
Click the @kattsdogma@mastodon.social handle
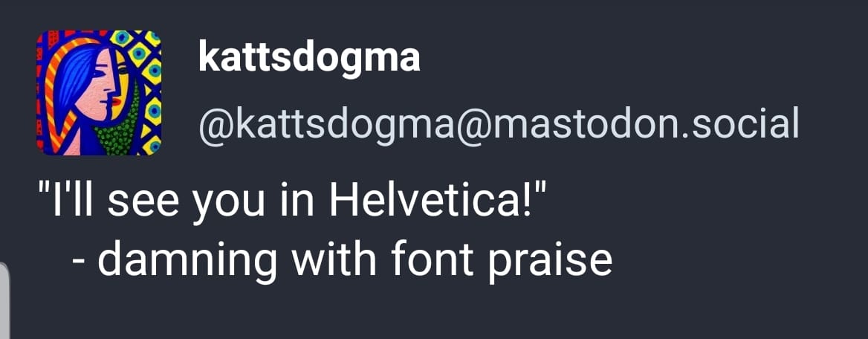498,124
